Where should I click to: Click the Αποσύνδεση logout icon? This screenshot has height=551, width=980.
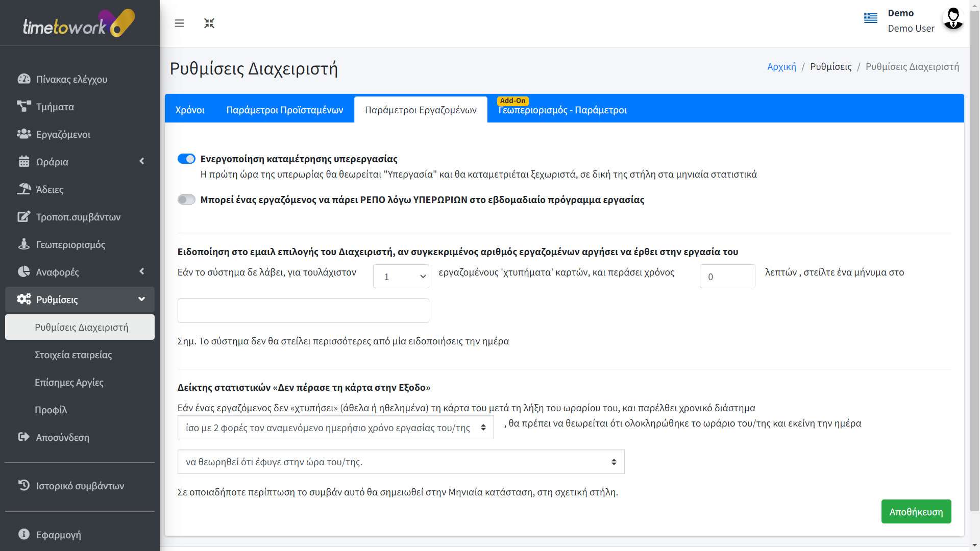[24, 437]
